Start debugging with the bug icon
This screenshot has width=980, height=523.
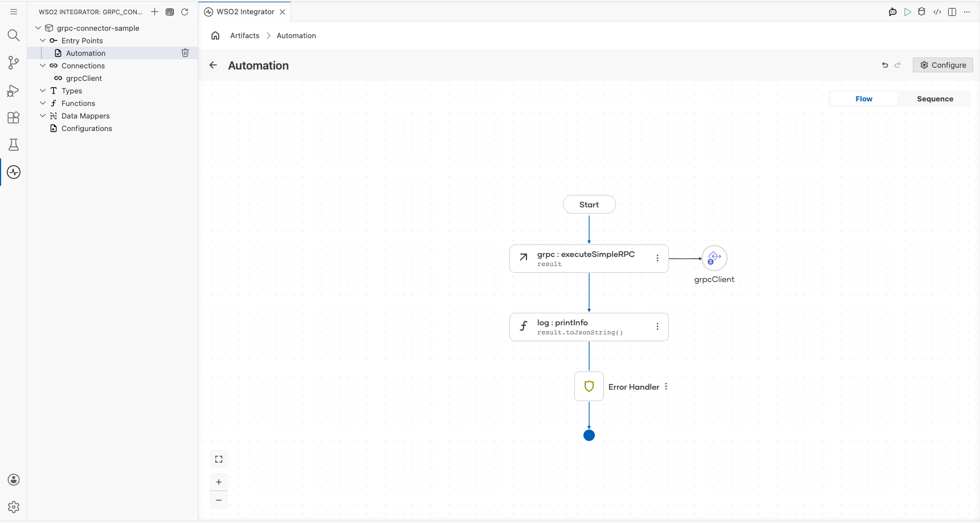(922, 11)
